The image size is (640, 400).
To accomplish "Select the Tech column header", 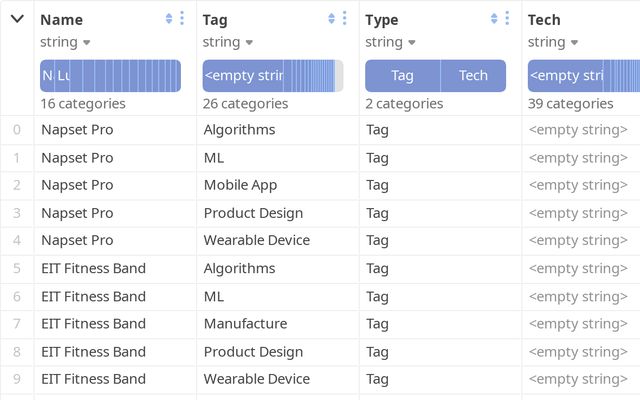I will tap(544, 19).
